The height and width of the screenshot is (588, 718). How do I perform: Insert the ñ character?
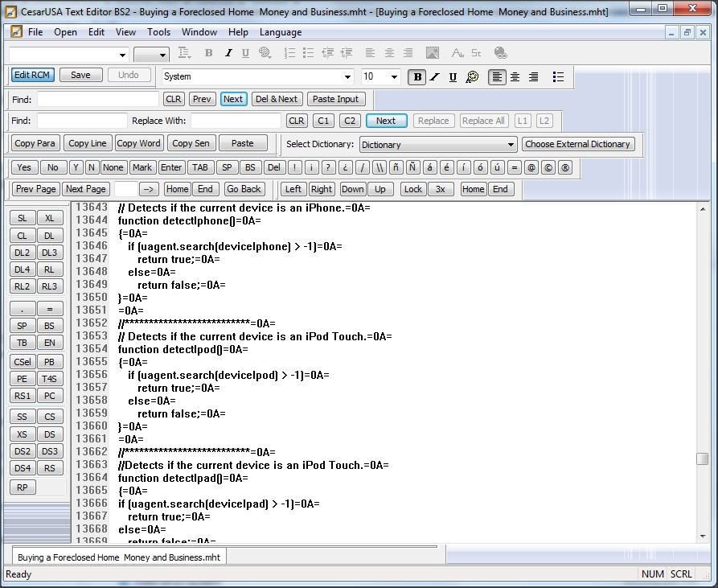(396, 167)
